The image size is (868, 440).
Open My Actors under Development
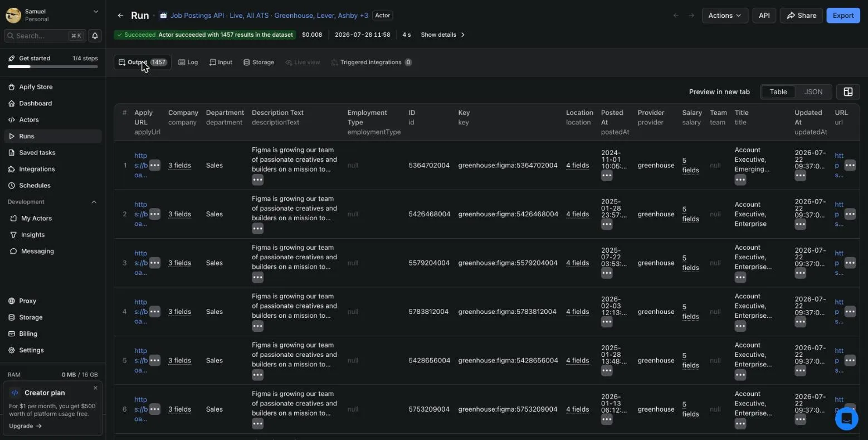click(36, 219)
